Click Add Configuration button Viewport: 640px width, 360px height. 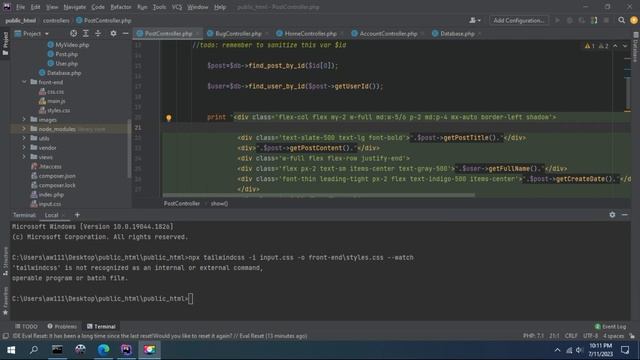click(518, 20)
